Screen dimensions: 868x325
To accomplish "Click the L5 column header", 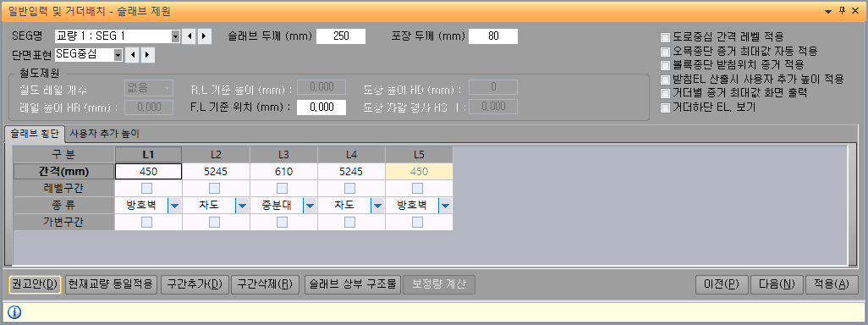I will point(419,155).
